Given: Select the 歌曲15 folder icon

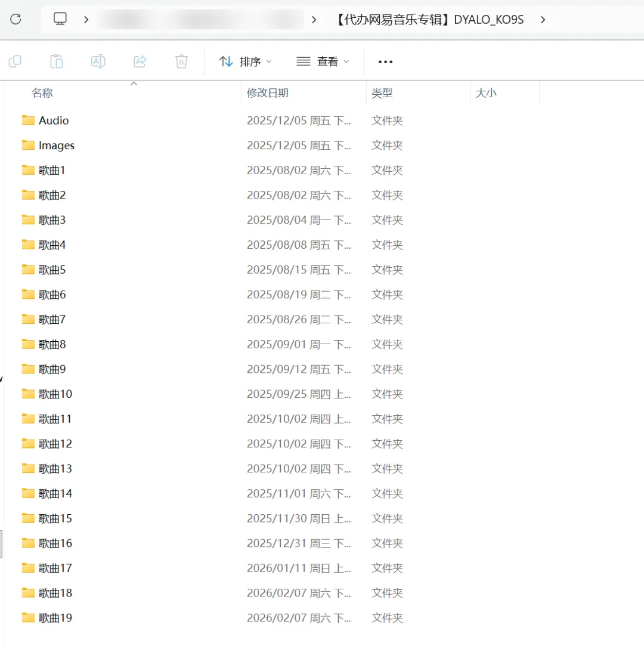Looking at the screenshot, I should tap(28, 518).
